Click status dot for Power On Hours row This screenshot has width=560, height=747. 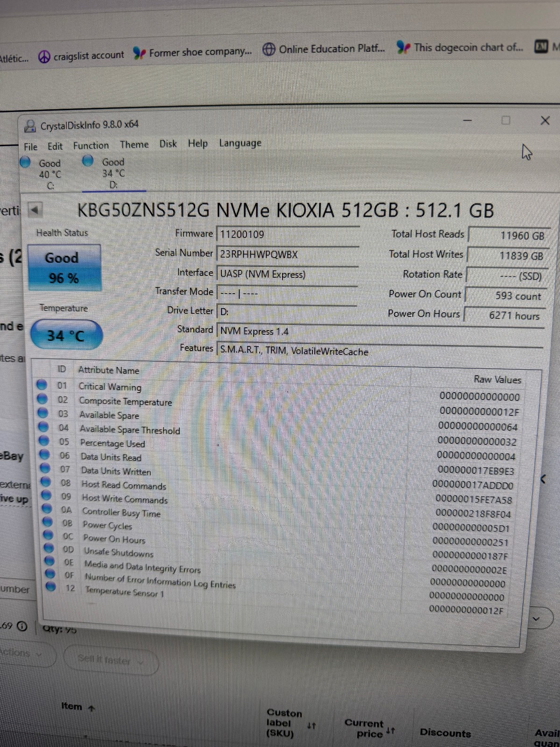49,535
